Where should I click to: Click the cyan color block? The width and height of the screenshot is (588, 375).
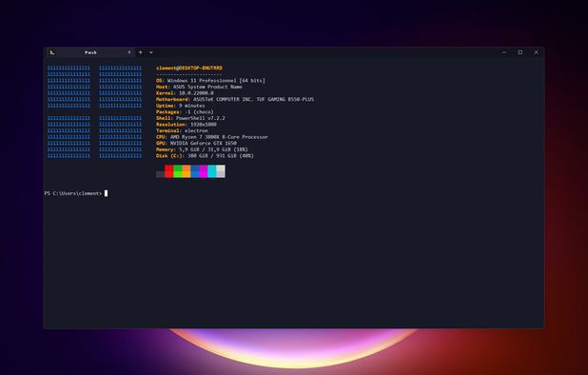pyautogui.click(x=212, y=171)
